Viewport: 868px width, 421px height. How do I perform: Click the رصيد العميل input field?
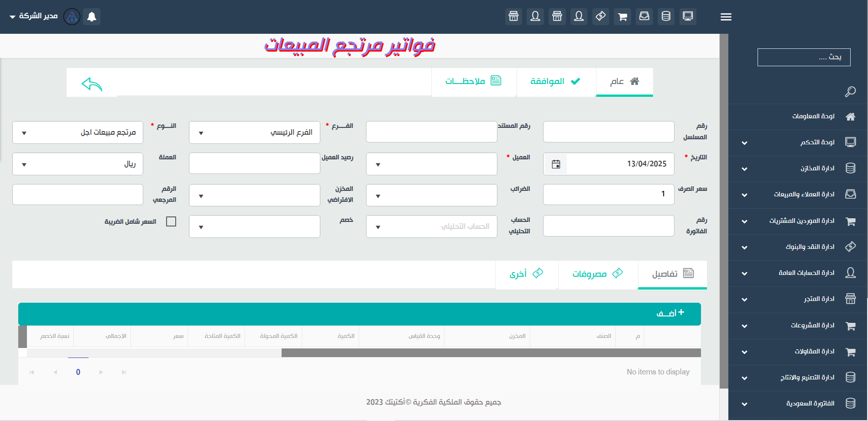coord(255,163)
